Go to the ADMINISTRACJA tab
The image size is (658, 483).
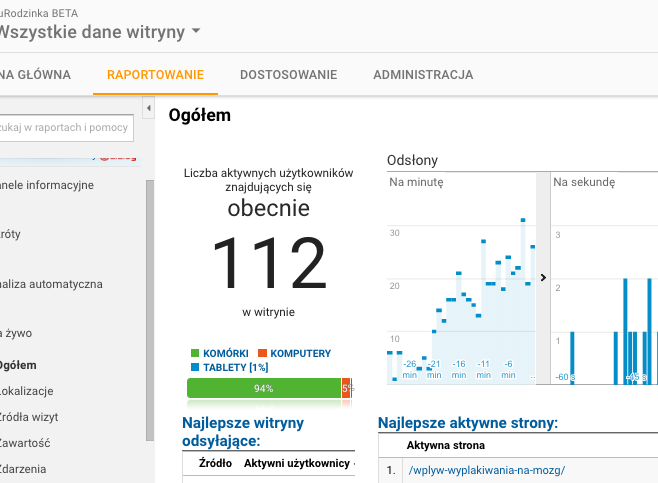[x=423, y=75]
